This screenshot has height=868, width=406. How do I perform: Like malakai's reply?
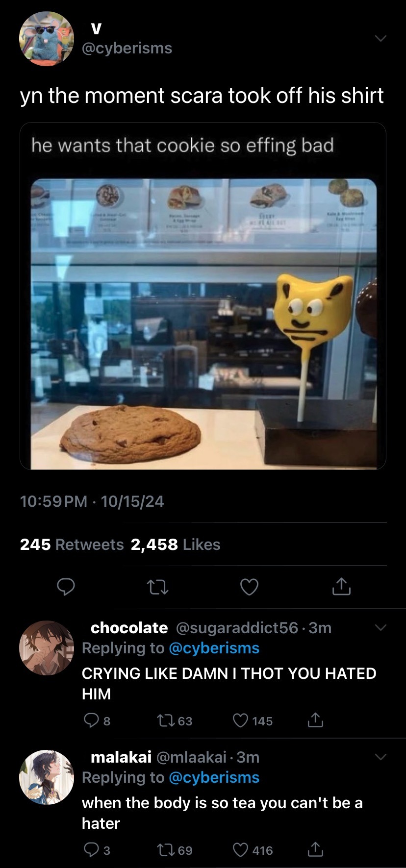pos(240,850)
